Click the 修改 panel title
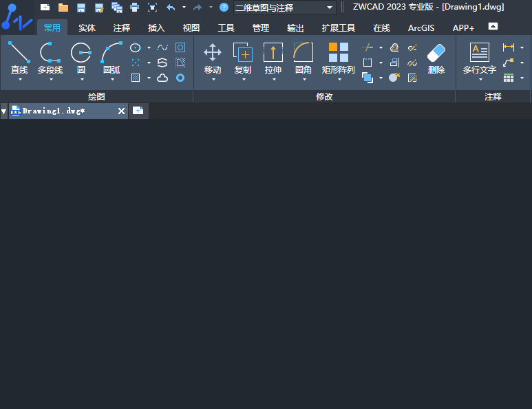 tap(324, 96)
